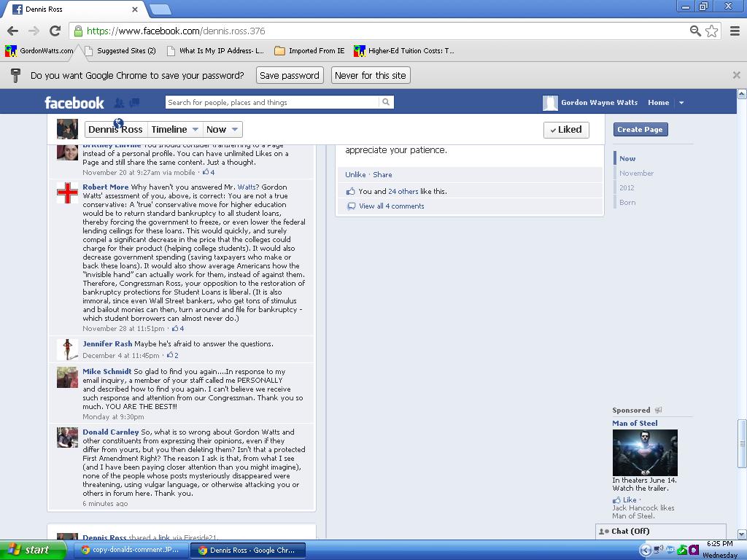Reload the page with the refresh icon
This screenshot has width=747, height=560.
pyautogui.click(x=55, y=31)
